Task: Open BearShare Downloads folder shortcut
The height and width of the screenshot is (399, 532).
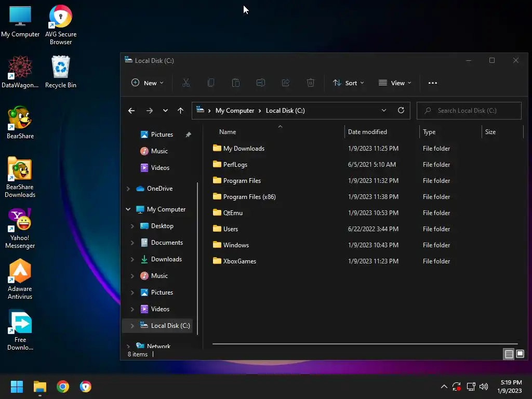Action: click(20, 177)
